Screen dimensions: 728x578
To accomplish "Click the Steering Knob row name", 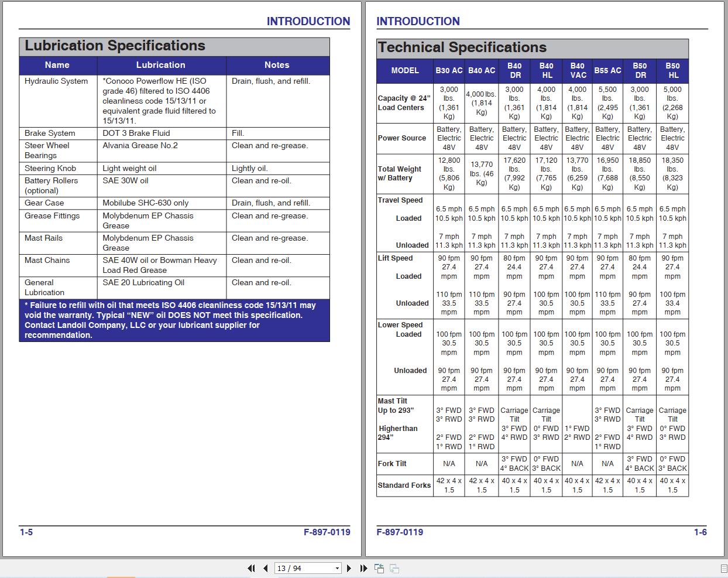I will pos(50,168).
